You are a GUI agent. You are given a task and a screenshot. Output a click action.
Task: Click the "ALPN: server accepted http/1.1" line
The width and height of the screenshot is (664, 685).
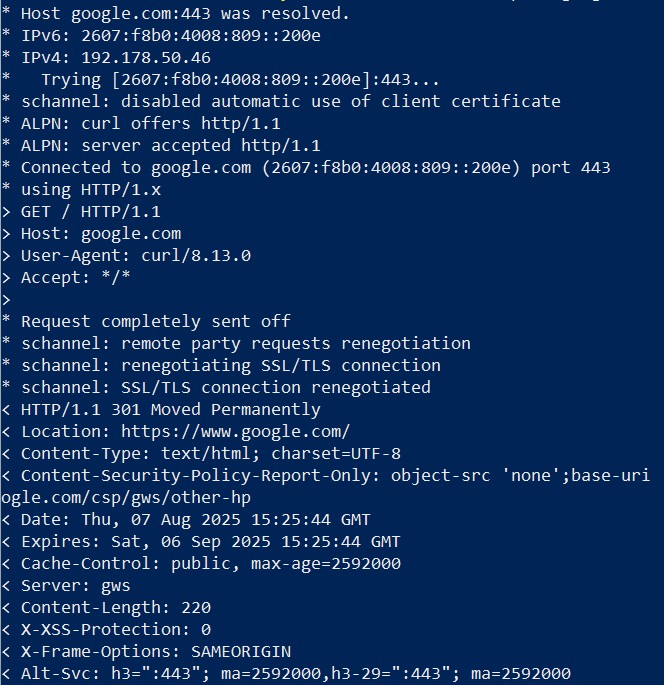[x=170, y=146]
